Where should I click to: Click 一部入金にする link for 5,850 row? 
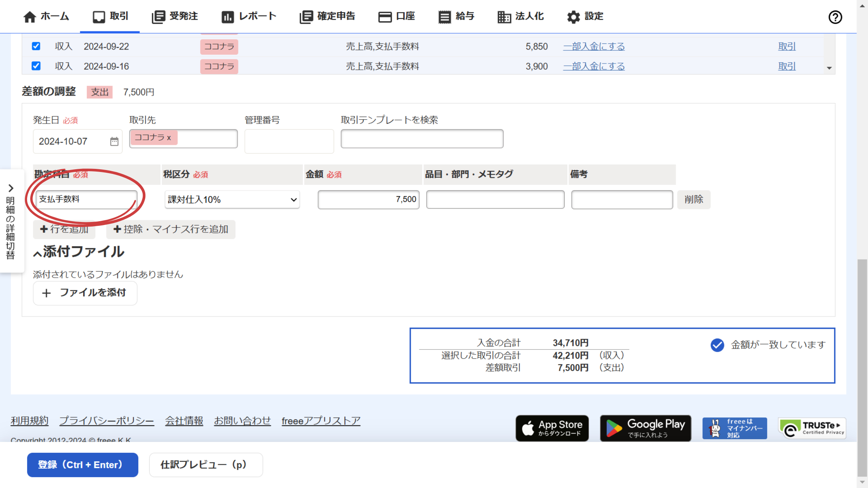click(x=594, y=46)
